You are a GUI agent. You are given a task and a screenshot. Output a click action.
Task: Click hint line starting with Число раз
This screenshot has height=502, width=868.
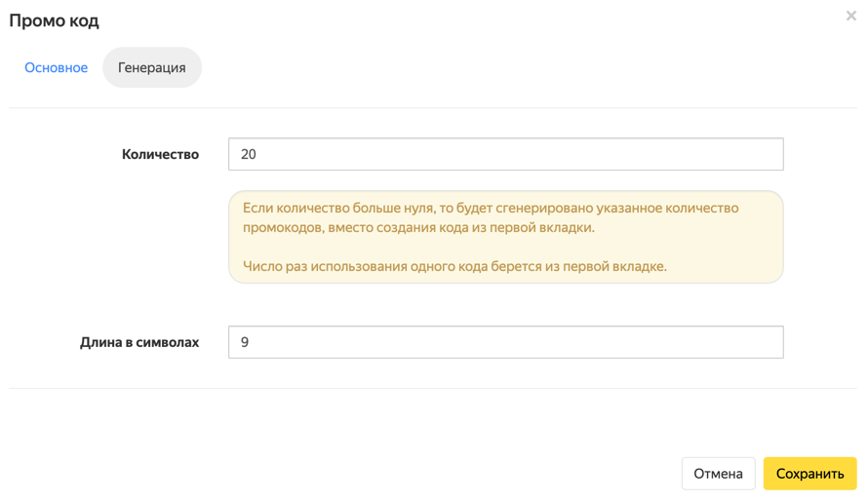click(x=454, y=266)
